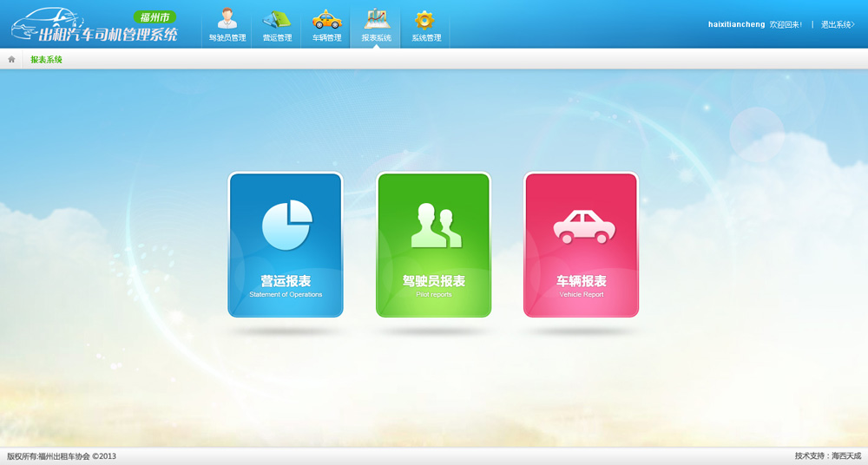The image size is (868, 465).
Task: Click the 版权所有 copyright footer text
Action: (x=62, y=456)
